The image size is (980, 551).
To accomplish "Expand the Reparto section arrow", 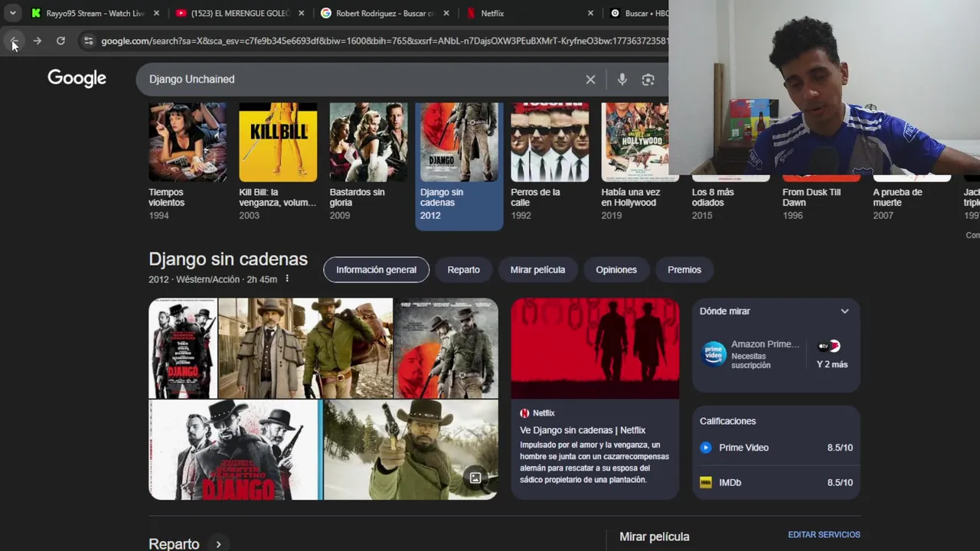I will pyautogui.click(x=218, y=544).
